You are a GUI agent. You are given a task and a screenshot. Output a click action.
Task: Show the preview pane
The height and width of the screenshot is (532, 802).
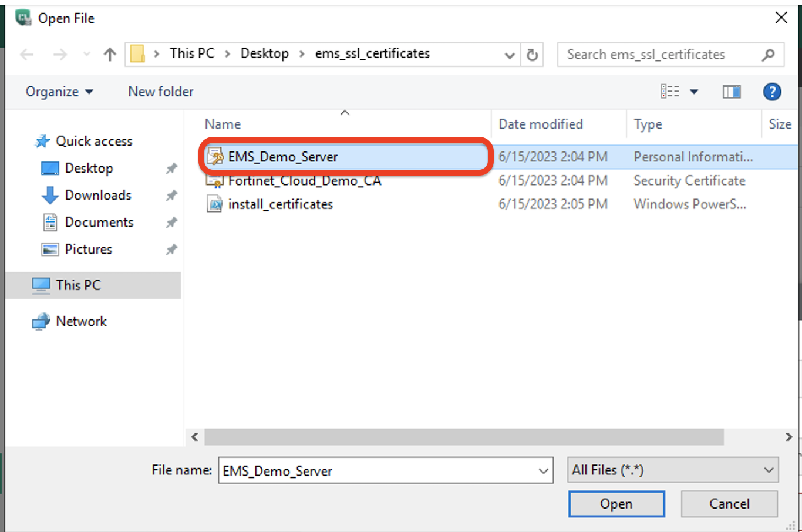coord(732,92)
